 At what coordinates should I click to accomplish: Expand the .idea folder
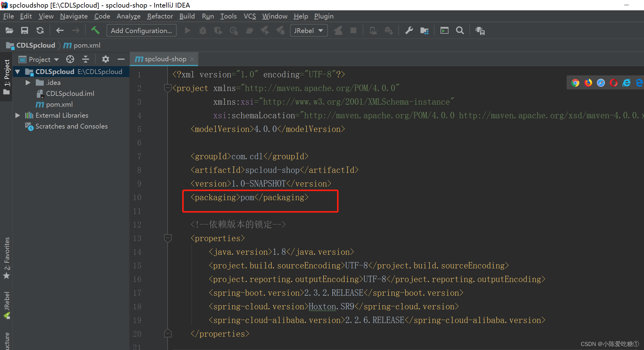tap(28, 82)
